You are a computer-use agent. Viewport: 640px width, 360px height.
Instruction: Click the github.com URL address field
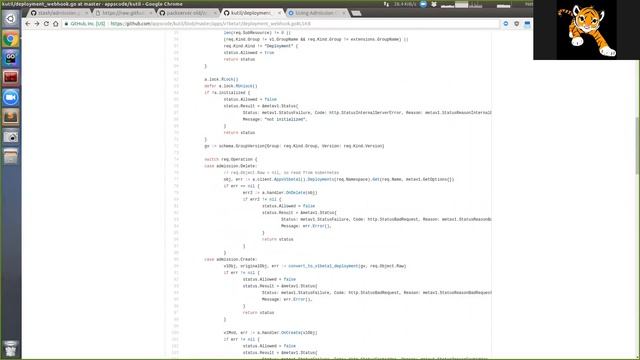tap(282, 24)
